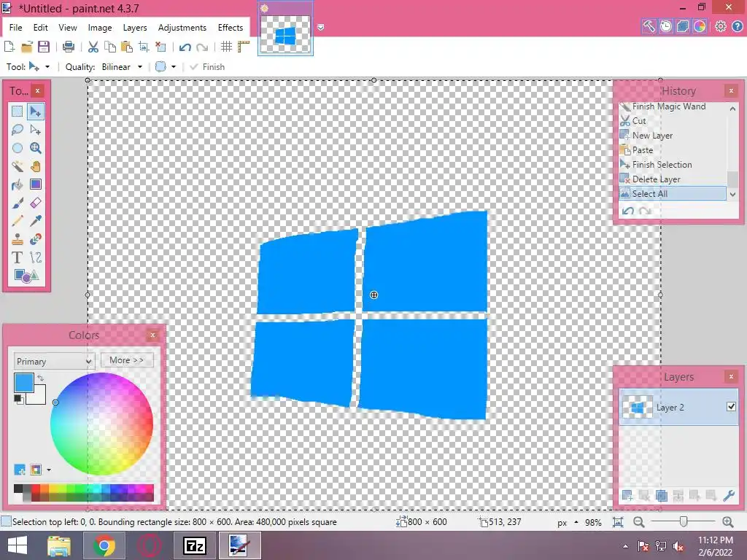This screenshot has width=747, height=560.
Task: Expand the image list arrow beside thumbnail
Action: [321, 27]
